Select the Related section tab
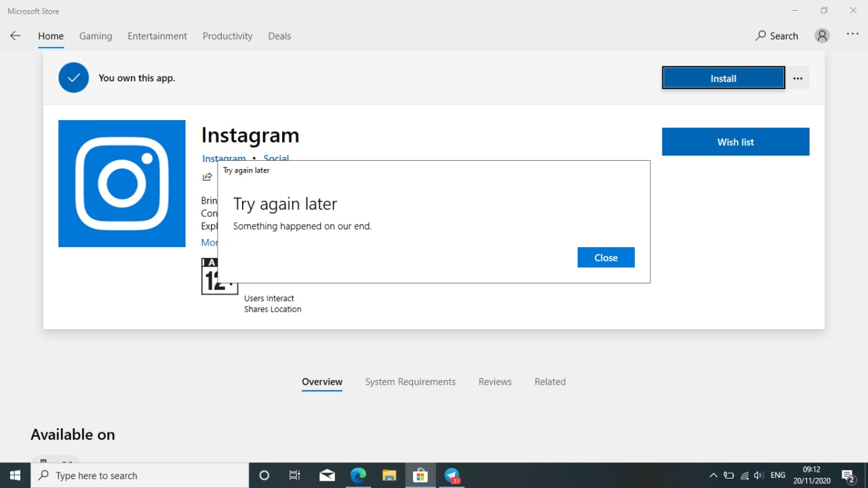 pyautogui.click(x=550, y=382)
